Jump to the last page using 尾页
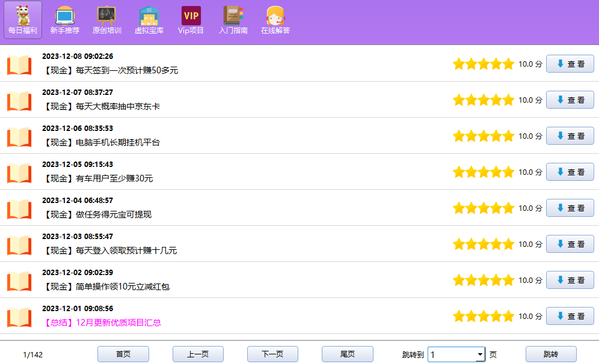 (348, 354)
